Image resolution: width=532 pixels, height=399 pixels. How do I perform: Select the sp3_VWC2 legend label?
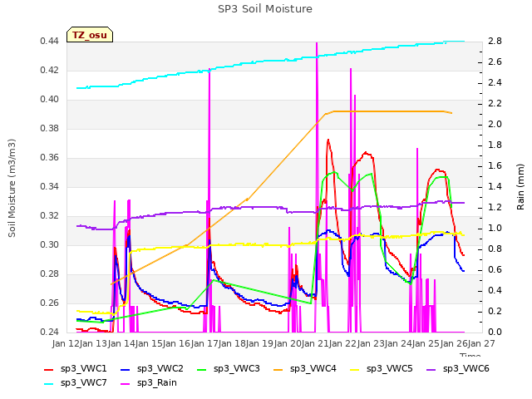[x=160, y=369]
